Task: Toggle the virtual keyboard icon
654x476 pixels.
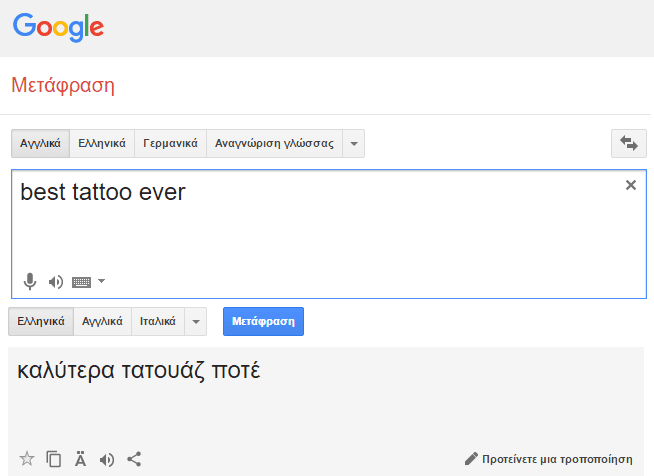Action: (81, 282)
